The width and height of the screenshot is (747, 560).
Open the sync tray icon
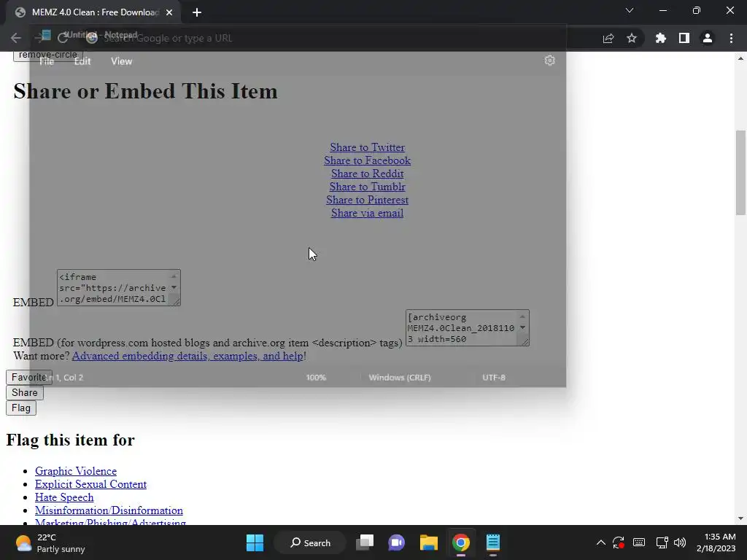pyautogui.click(x=619, y=542)
